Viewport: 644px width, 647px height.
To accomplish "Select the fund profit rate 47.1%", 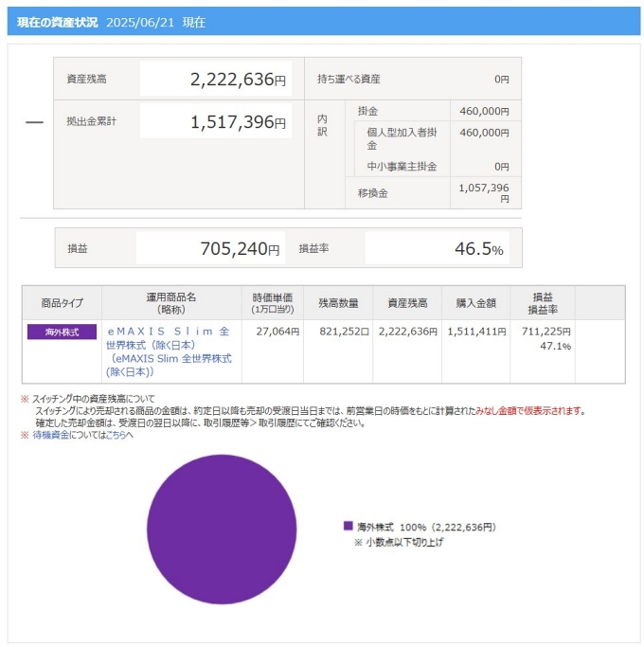I will tap(555, 346).
